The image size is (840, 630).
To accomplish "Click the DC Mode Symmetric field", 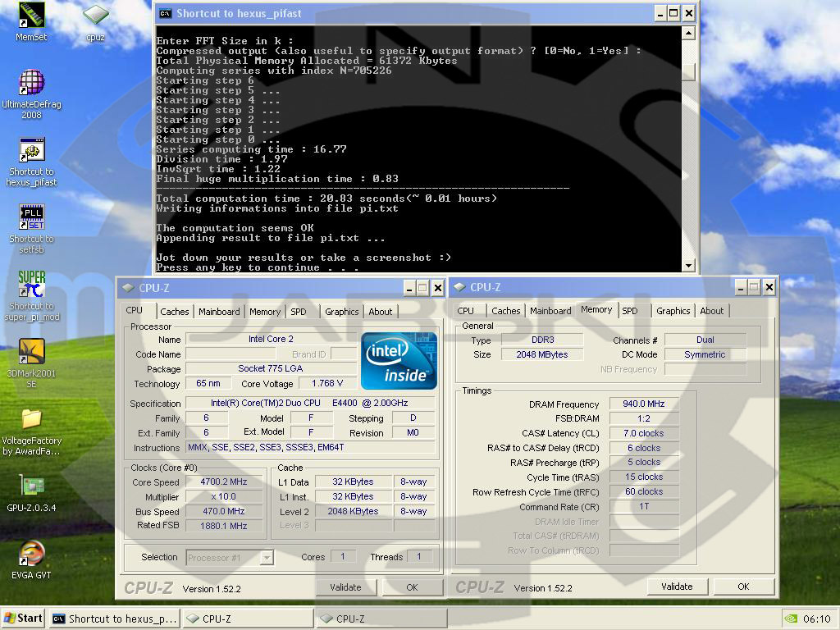I will (x=705, y=354).
